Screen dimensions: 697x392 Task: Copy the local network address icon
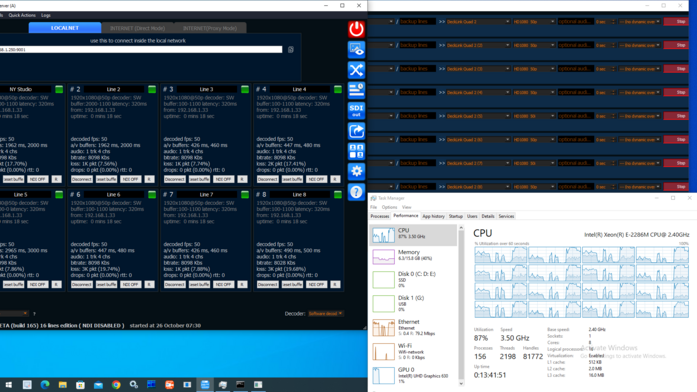coord(291,49)
